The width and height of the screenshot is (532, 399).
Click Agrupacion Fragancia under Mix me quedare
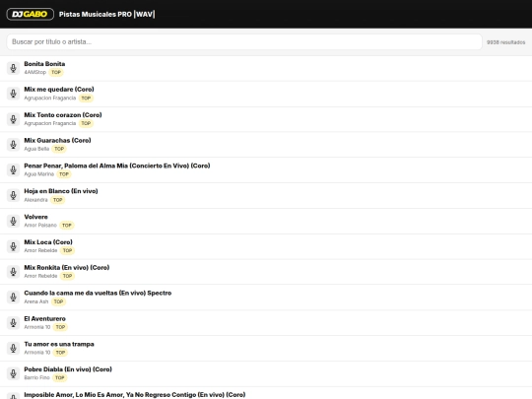coord(50,99)
